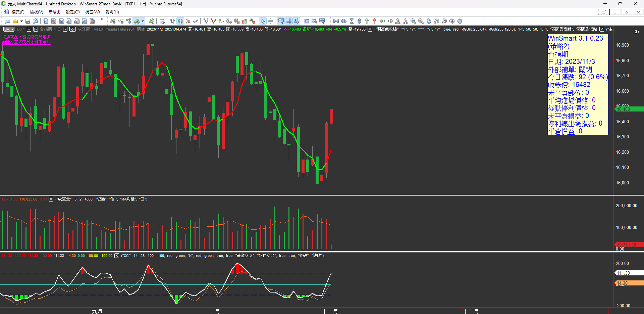Click the green up-arrow shift chart icon
Screen dimensions: 644x314
tap(367, 21)
